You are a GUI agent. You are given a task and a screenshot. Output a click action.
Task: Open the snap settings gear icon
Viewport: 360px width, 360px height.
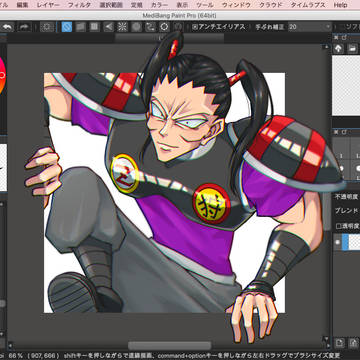tap(164, 27)
